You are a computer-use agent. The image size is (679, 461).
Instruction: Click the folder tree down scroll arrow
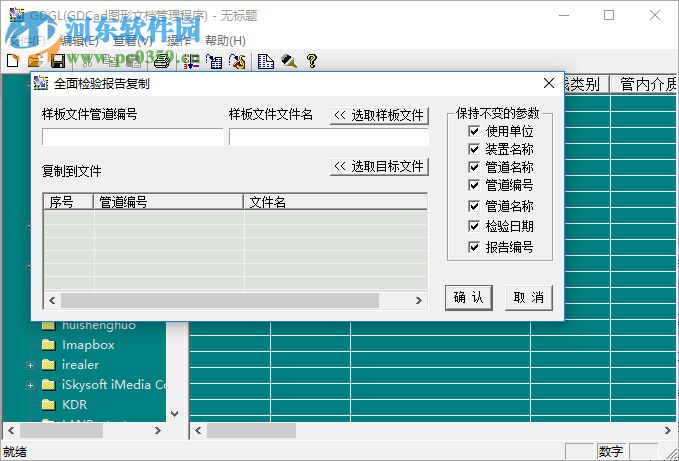[x=175, y=414]
